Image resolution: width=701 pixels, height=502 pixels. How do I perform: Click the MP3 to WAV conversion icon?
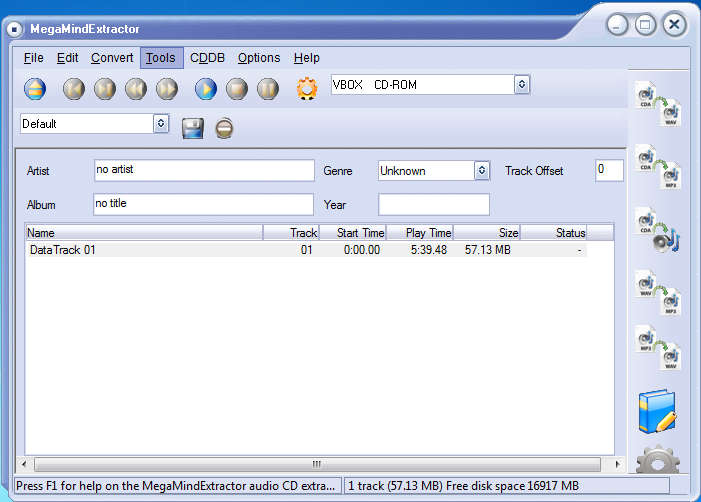point(658,347)
